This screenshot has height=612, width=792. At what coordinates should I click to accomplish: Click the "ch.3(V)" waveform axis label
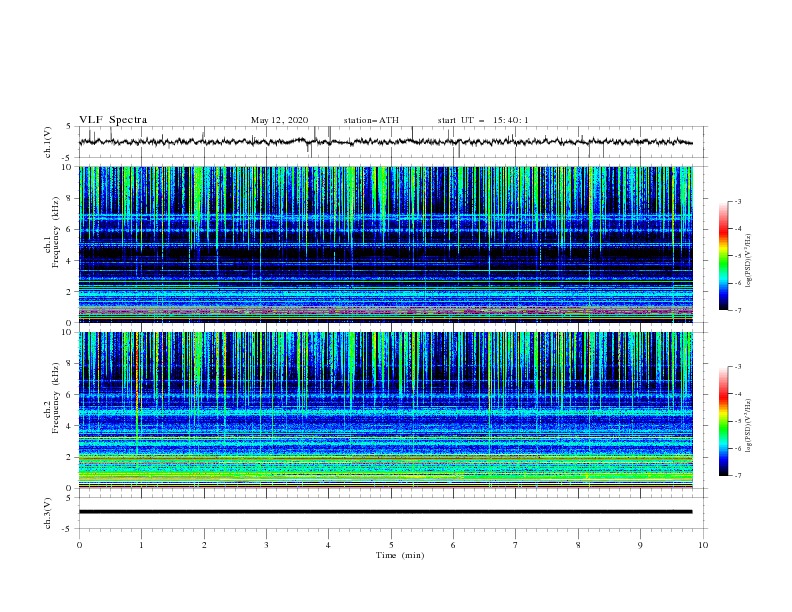(48, 513)
